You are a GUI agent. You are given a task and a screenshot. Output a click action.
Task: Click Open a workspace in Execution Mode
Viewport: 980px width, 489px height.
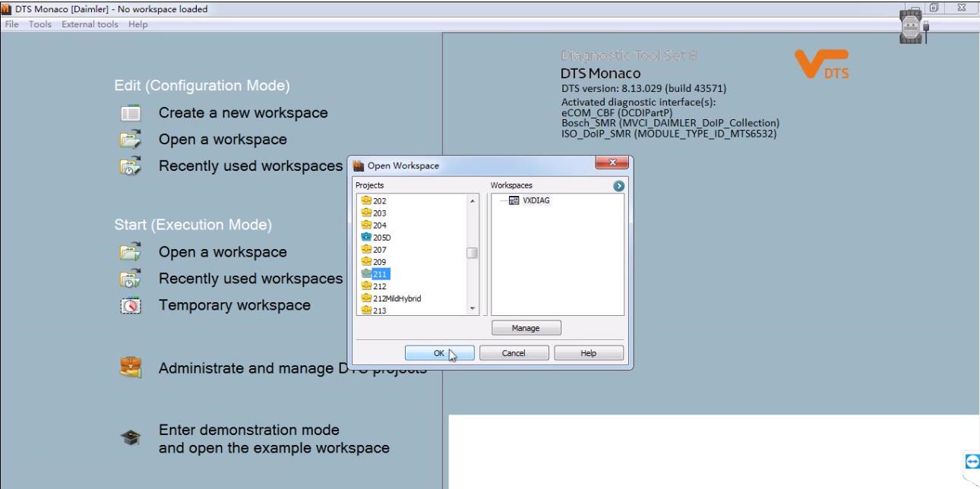click(x=223, y=252)
